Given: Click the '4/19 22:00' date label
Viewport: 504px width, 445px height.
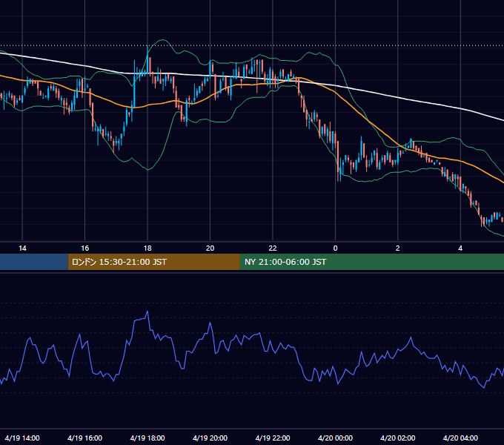Looking at the screenshot, I should pyautogui.click(x=273, y=438).
